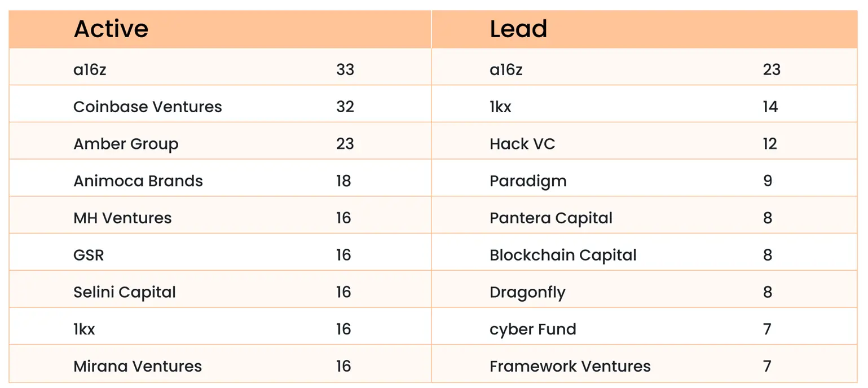Click the Lead column header
Image resolution: width=868 pixels, height=388 pixels.
pyautogui.click(x=518, y=29)
